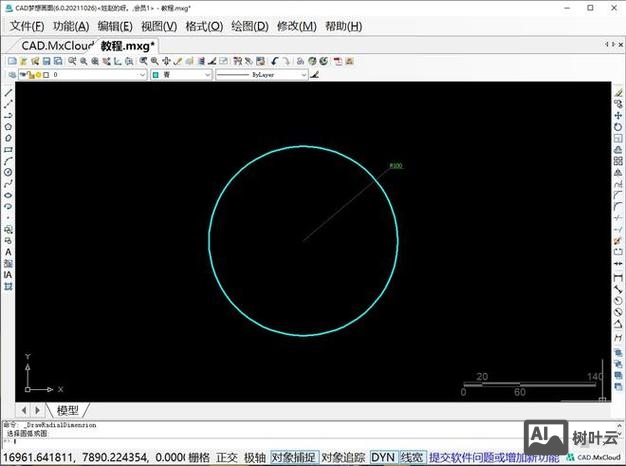626x466 pixels.
Task: Switch to the CAD.MxCloud document tab
Action: (x=57, y=45)
